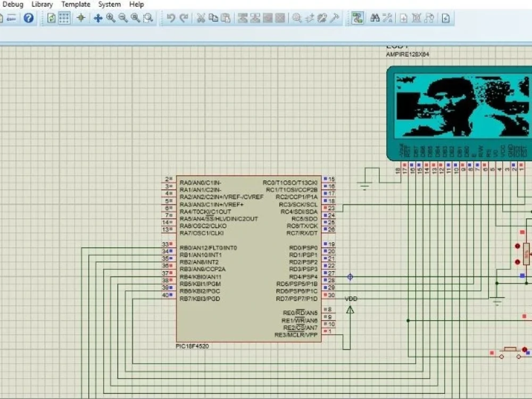
Task: Open the Template dropdown menu
Action: tap(76, 4)
